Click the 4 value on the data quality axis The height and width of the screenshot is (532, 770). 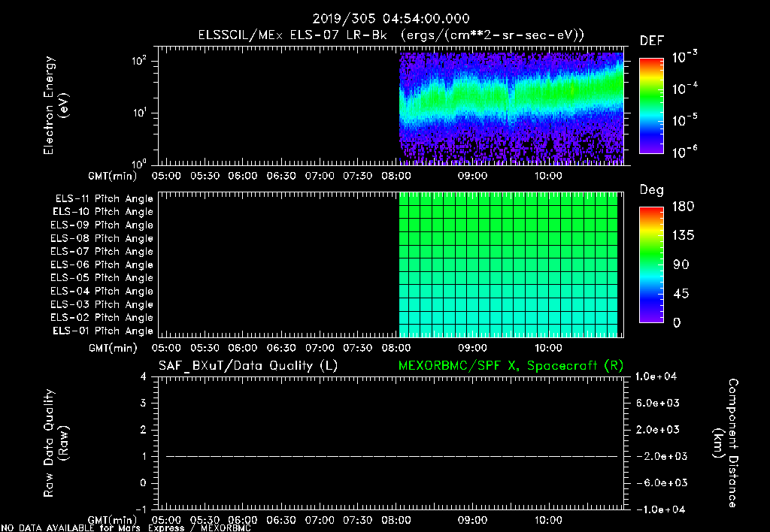pyautogui.click(x=143, y=376)
